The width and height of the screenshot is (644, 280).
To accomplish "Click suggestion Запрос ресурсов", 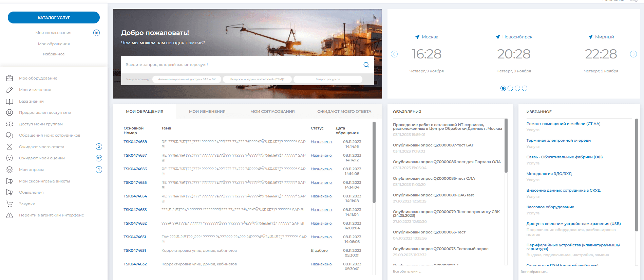I will tap(328, 79).
